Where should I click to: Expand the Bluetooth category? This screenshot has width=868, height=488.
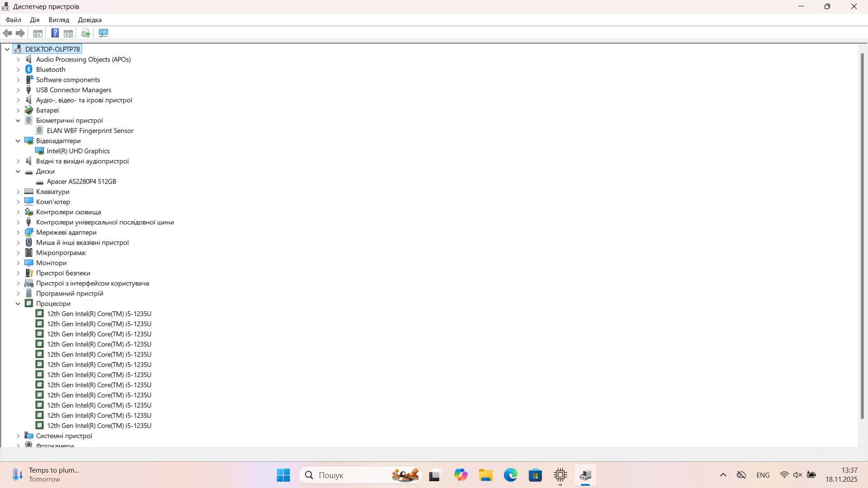pyautogui.click(x=18, y=70)
